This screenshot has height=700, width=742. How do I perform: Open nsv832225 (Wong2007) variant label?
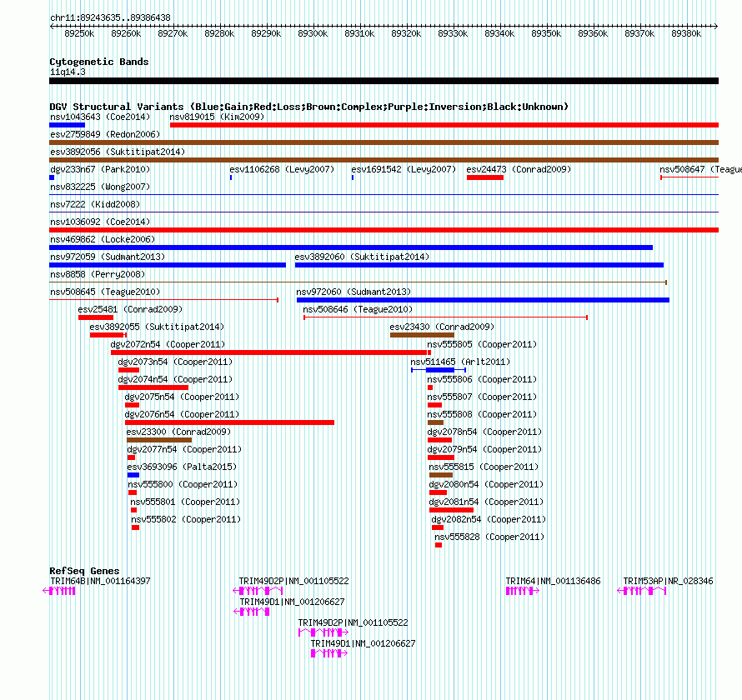[100, 187]
